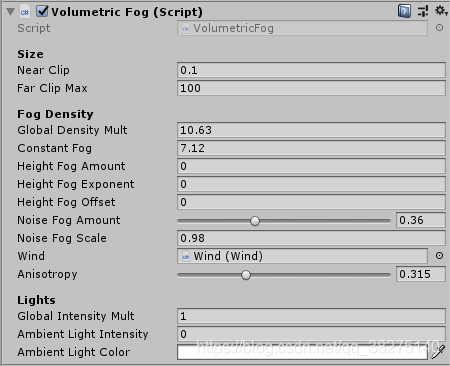Click the Volumetric Fog (Script) title
The height and width of the screenshot is (366, 450).
point(127,12)
